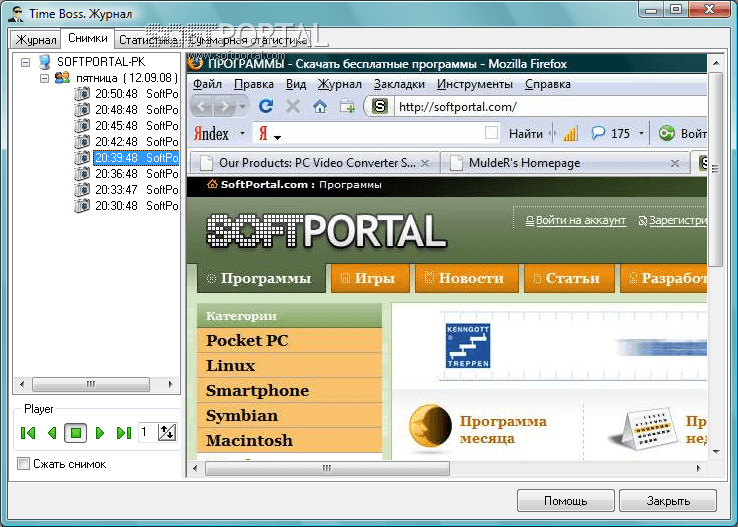Viewport: 738px width, 527px height.
Task: Click the users icon beside пятница
Action: 62,78
